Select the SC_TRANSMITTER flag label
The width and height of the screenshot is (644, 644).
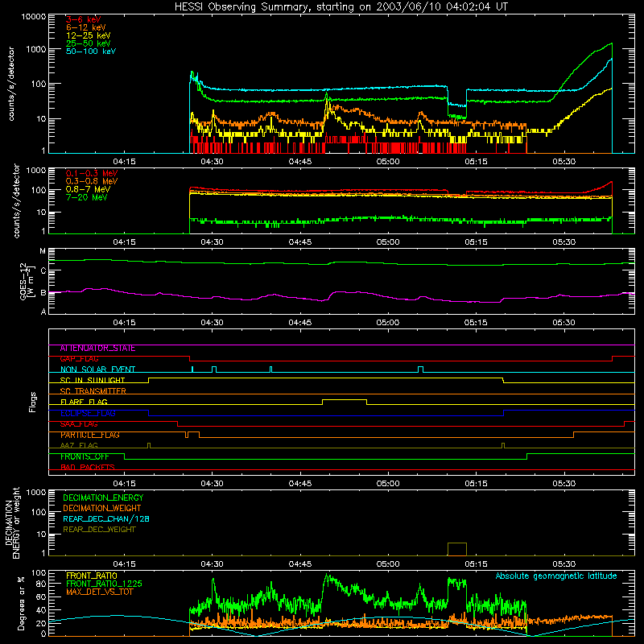coord(93,391)
